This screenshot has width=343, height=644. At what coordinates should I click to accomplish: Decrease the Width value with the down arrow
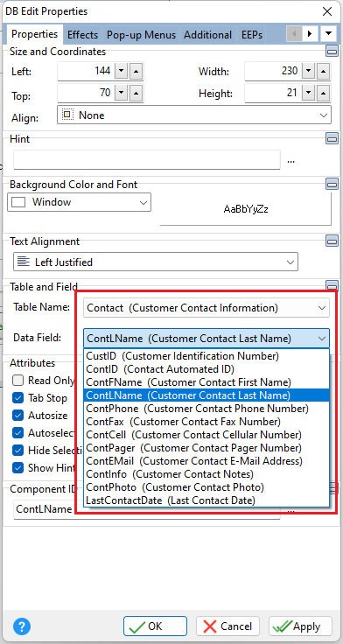coord(309,72)
